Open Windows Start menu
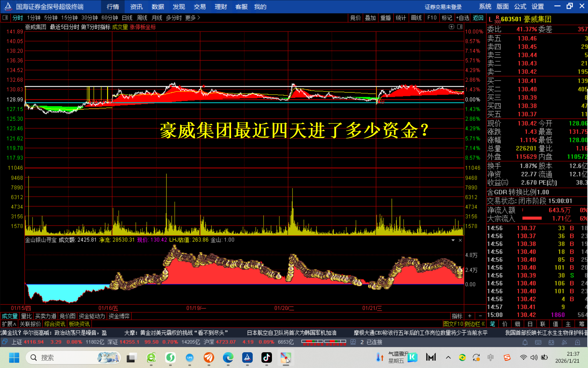 [14, 357]
